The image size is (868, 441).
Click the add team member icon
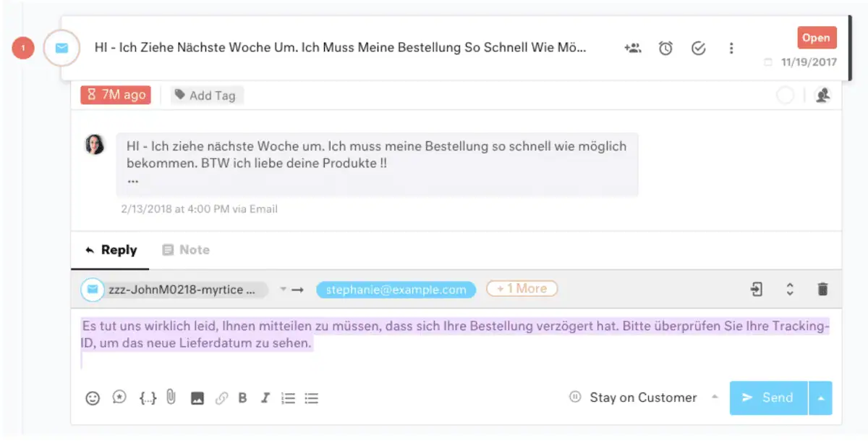pyautogui.click(x=632, y=49)
